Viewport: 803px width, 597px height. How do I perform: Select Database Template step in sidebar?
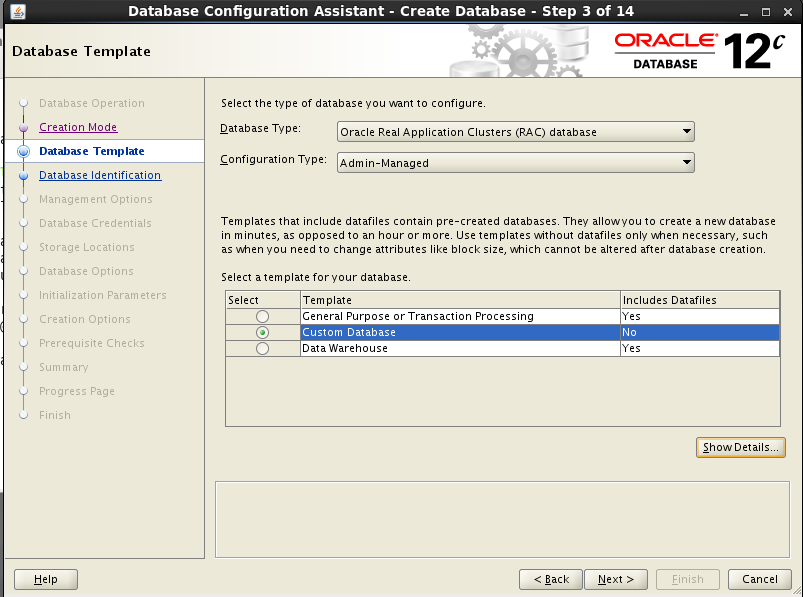coord(92,151)
